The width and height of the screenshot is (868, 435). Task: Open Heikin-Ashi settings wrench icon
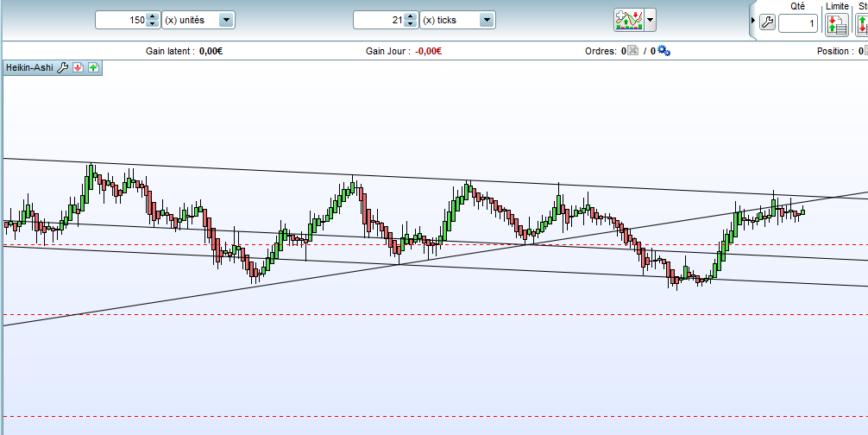point(62,67)
